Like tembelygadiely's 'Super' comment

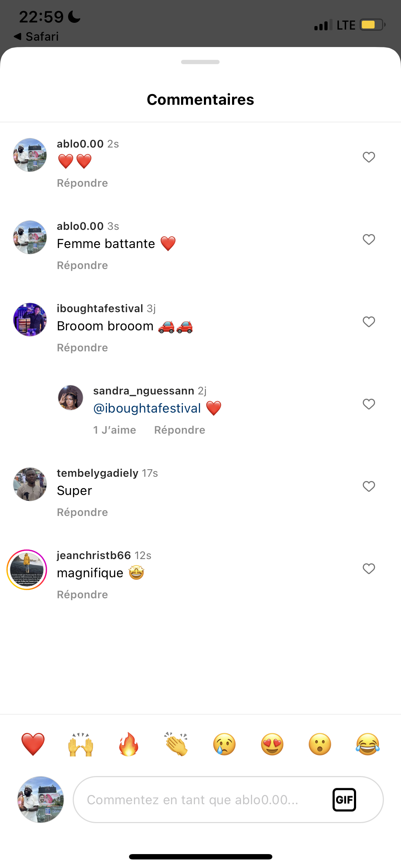369,486
